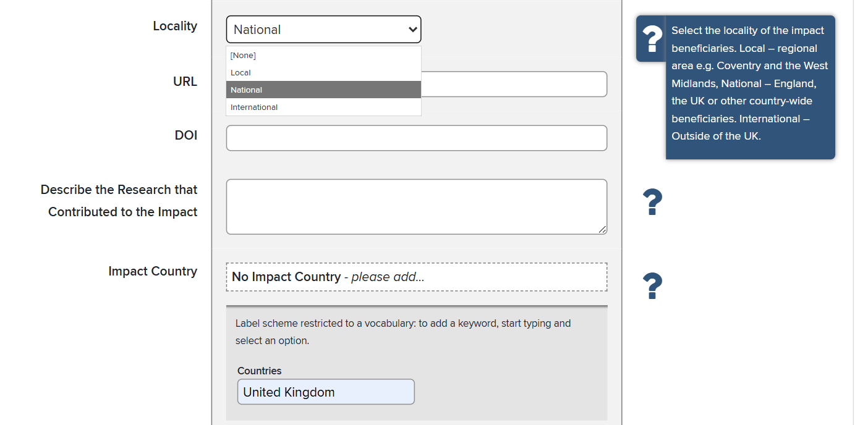The width and height of the screenshot is (868, 425).
Task: Click the No Impact Country placeholder box
Action: [417, 277]
